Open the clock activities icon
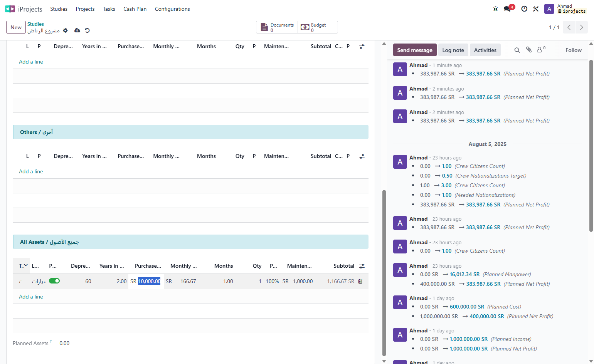594x364 pixels. click(524, 9)
